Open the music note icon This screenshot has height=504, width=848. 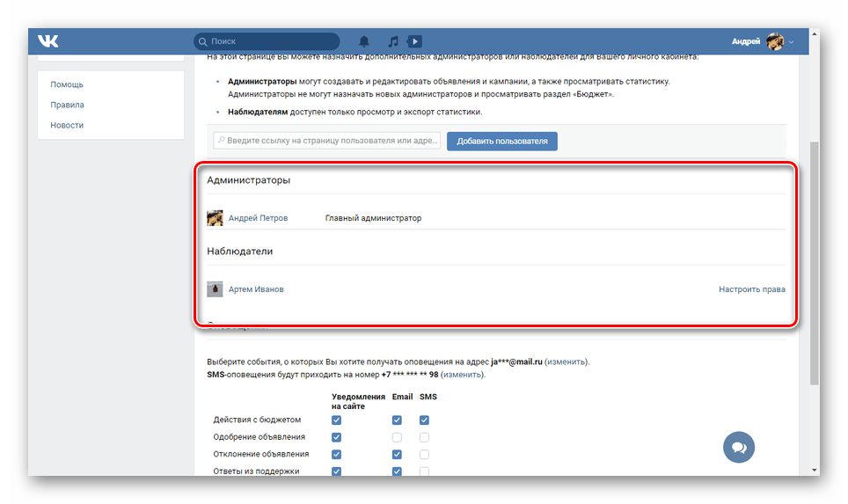[393, 41]
